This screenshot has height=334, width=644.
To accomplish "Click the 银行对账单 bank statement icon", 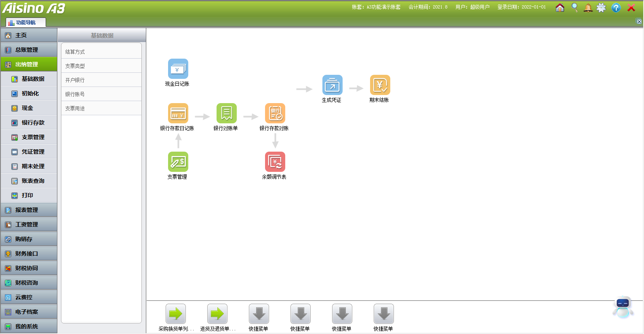I will pyautogui.click(x=226, y=114).
